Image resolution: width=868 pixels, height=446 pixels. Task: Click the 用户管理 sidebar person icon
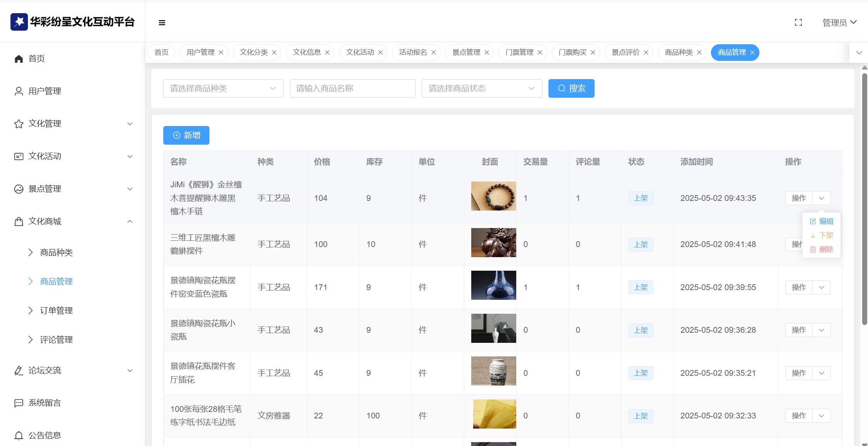click(x=19, y=91)
